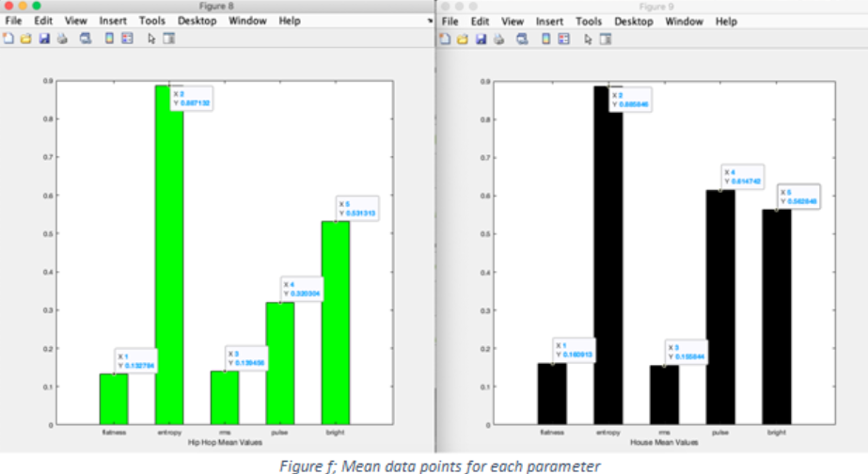Image resolution: width=868 pixels, height=474 pixels.
Task: Select X 3 data tip in House chart
Action: (x=687, y=352)
